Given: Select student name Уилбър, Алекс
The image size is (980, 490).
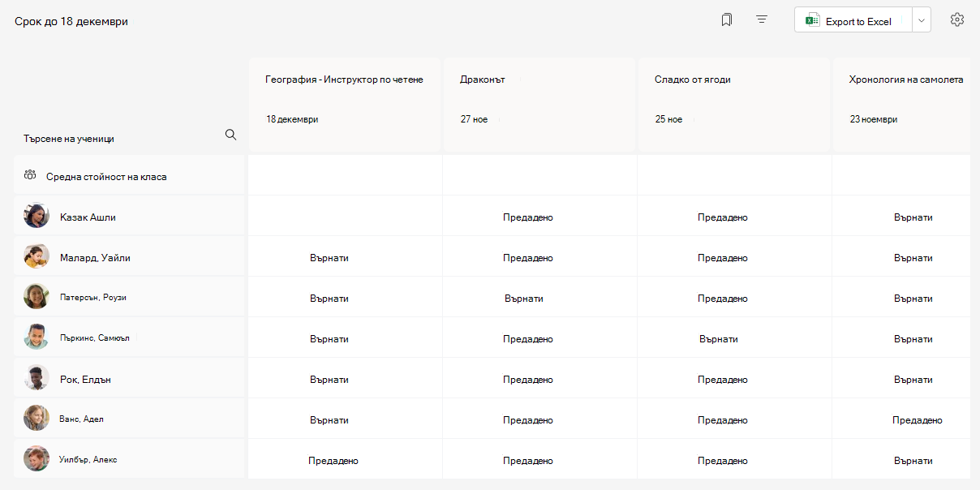Looking at the screenshot, I should [88, 460].
